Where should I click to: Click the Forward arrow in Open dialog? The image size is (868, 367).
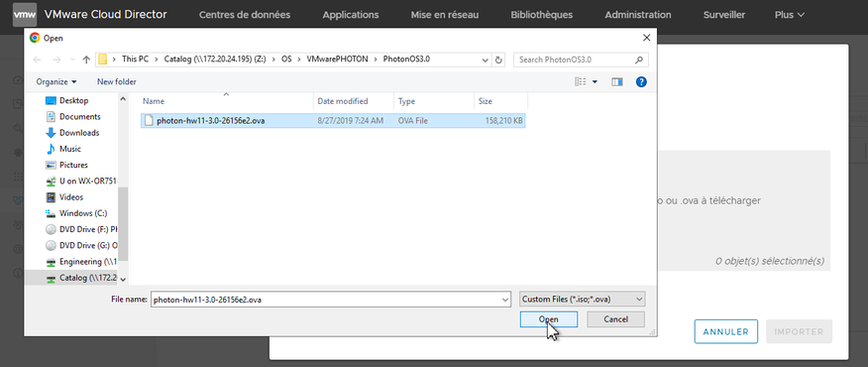click(56, 60)
